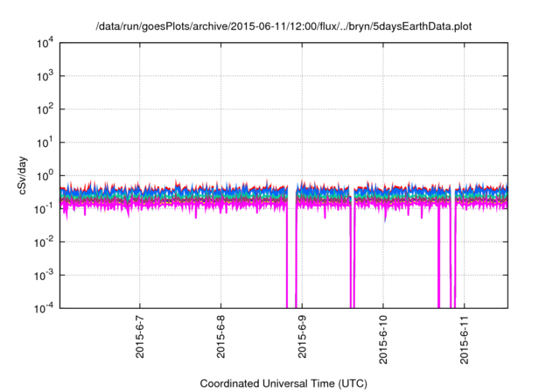
Task: Click the 10^-4 y-axis tick label
Action: click(x=44, y=308)
